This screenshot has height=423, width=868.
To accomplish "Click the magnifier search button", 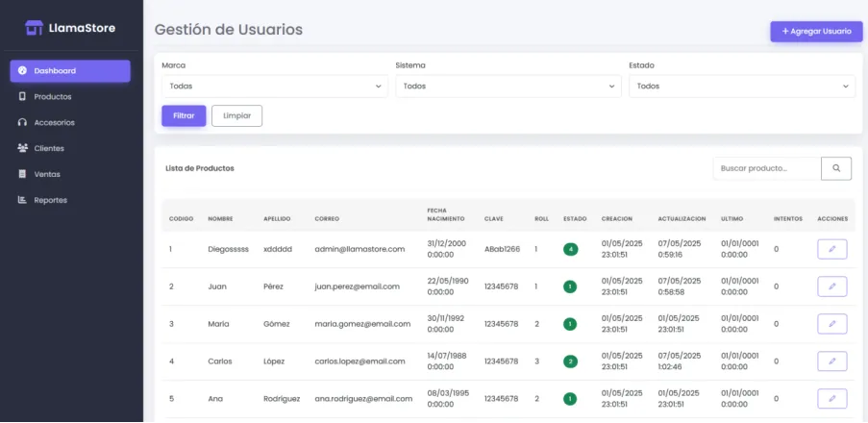I will click(836, 168).
